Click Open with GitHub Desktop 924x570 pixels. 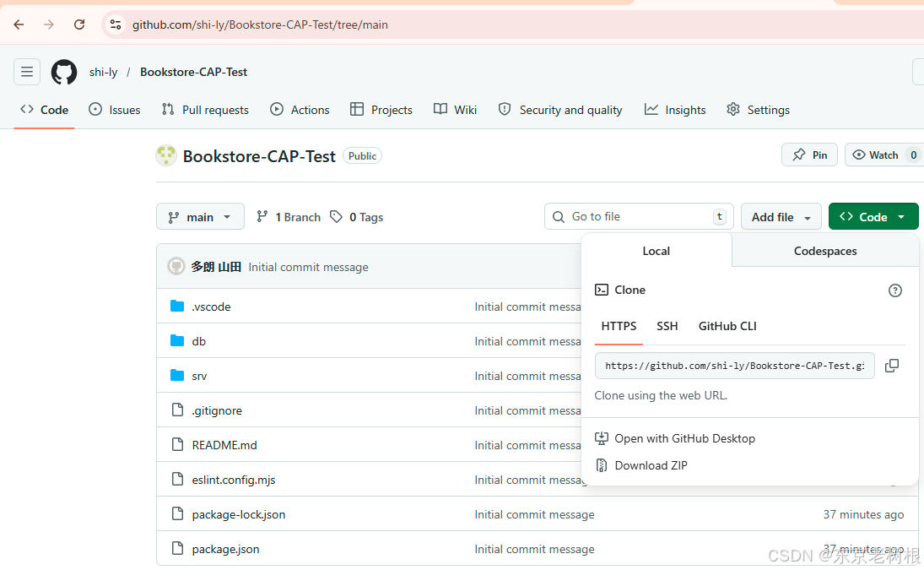point(675,438)
